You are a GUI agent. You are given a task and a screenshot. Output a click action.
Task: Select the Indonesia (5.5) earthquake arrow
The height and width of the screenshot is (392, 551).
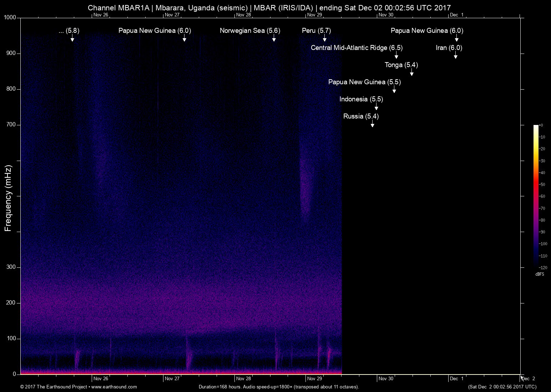click(376, 108)
